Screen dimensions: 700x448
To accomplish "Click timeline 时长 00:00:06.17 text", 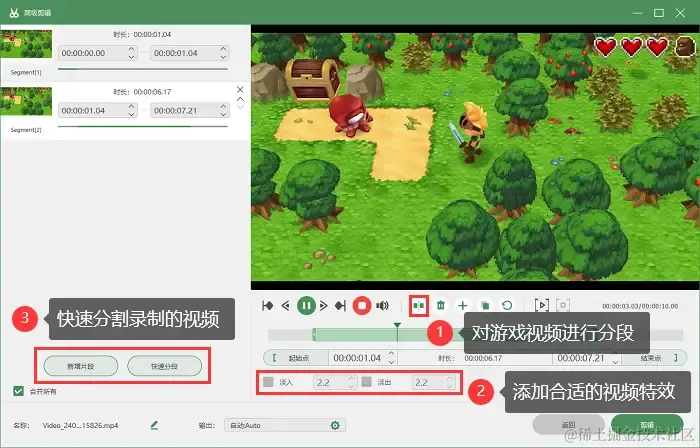I will [x=471, y=358].
